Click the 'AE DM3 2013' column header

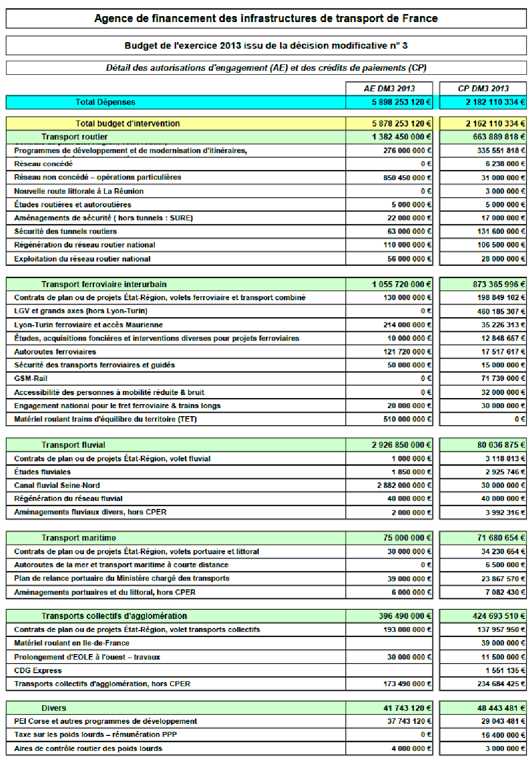389,88
